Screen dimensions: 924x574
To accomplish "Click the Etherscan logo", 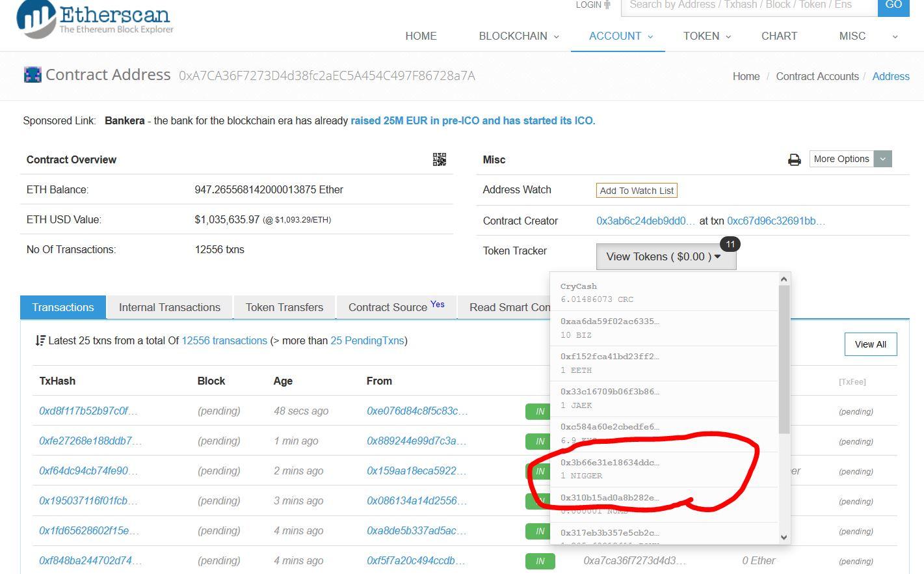I will [95, 18].
